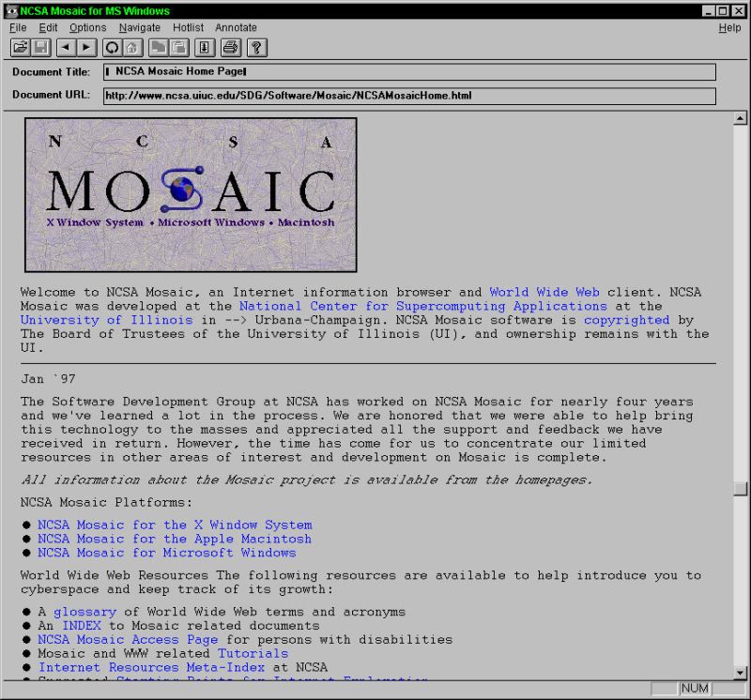Reload the page with the circular arrow icon
751x700 pixels.
(x=111, y=48)
